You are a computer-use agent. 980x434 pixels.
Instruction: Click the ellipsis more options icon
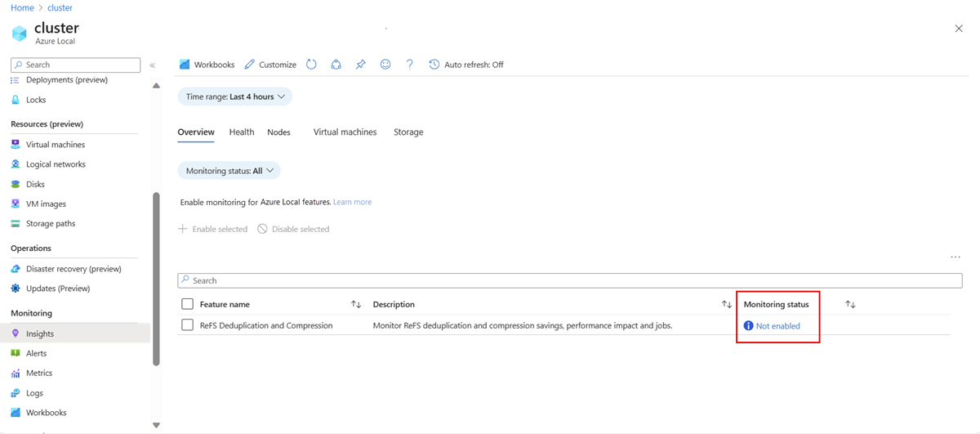(x=955, y=257)
